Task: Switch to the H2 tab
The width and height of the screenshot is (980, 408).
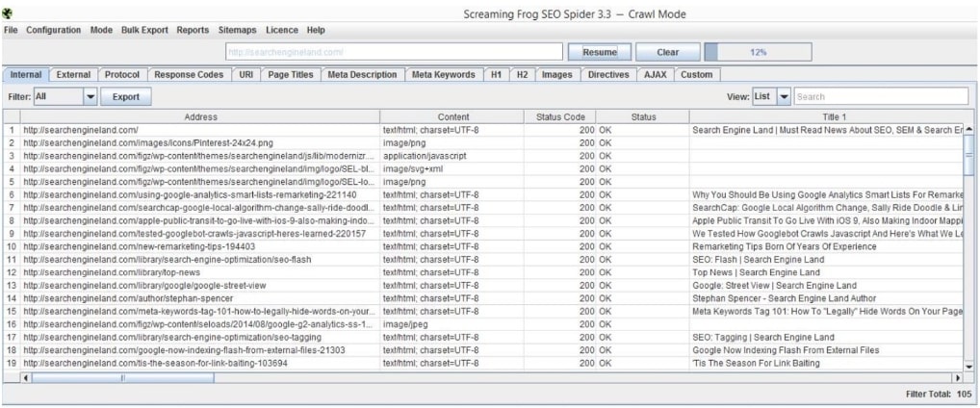Action: pyautogui.click(x=522, y=74)
